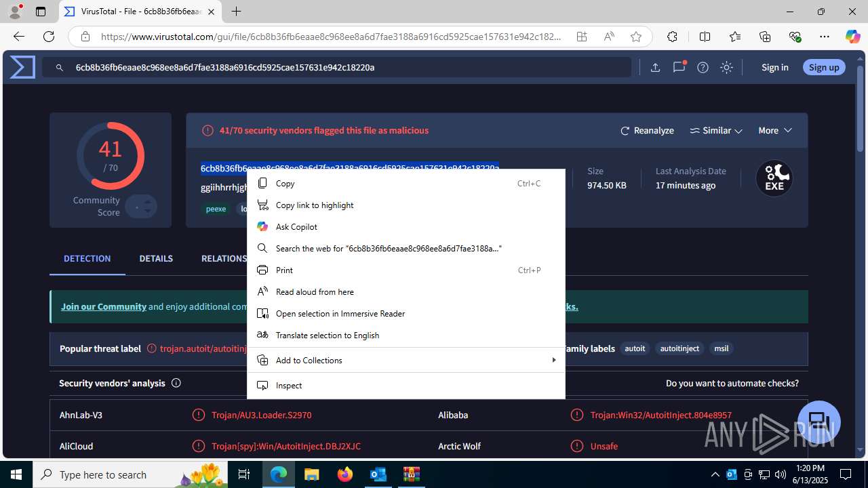
Task: Open WinRAR from the taskbar
Action: coord(411,474)
